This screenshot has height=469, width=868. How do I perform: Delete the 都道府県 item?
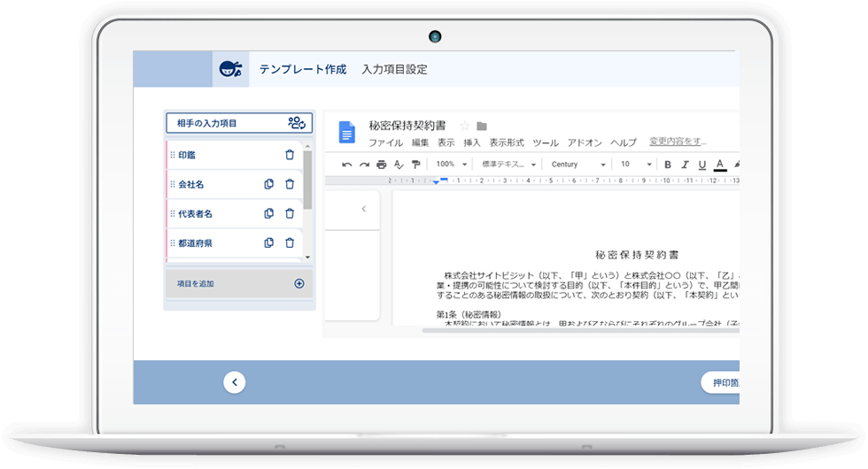pyautogui.click(x=290, y=242)
